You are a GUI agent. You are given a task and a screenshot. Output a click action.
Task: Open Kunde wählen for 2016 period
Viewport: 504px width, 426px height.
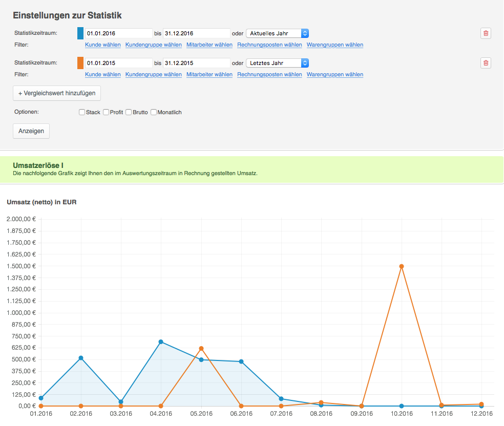coord(103,45)
